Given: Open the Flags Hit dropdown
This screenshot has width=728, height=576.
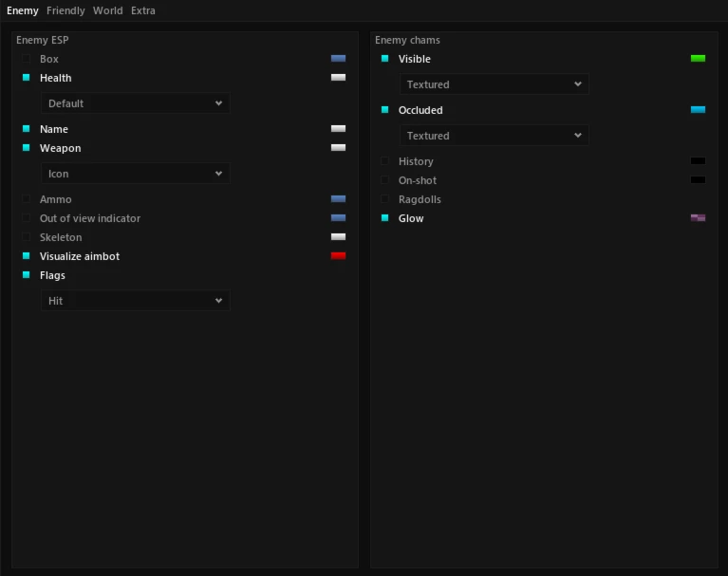Looking at the screenshot, I should coord(135,300).
